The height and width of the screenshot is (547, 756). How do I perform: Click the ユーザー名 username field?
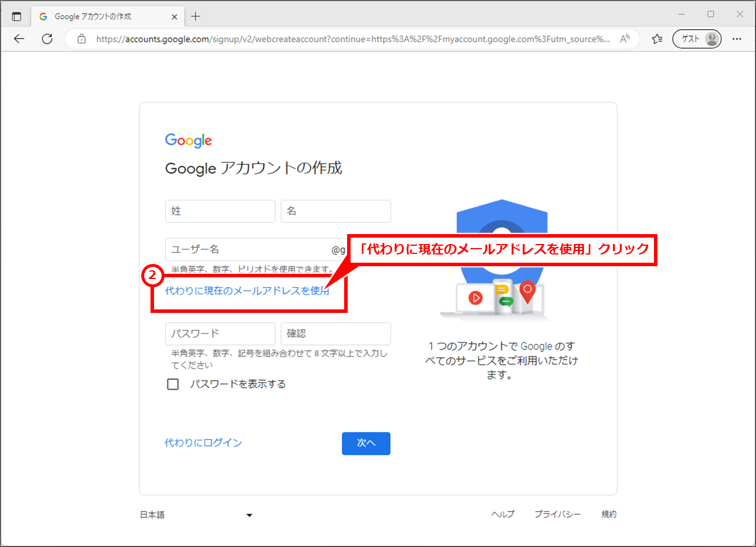coord(256,249)
